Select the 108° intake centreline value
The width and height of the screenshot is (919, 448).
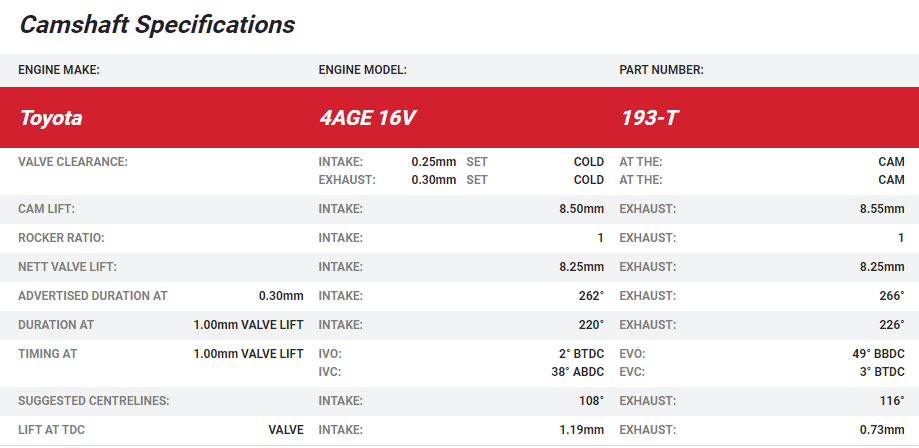[x=589, y=401]
